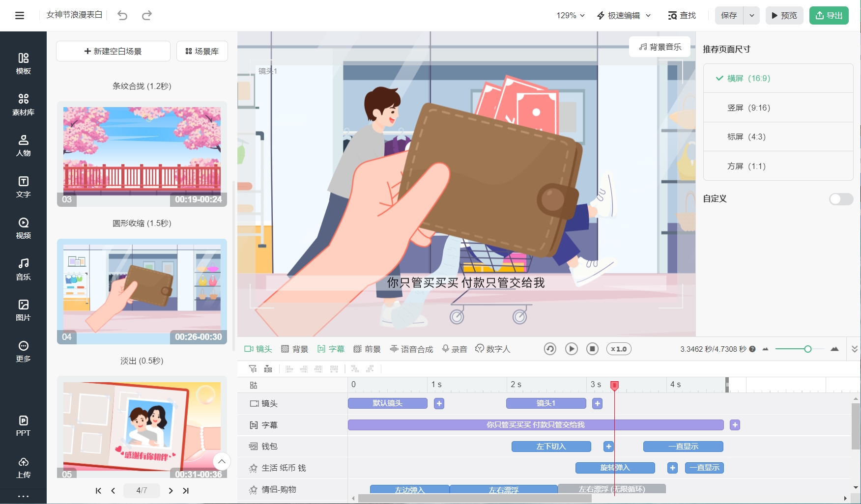Click the zoom-out timeline mountain icon
This screenshot has height=504, width=861.
pos(765,349)
